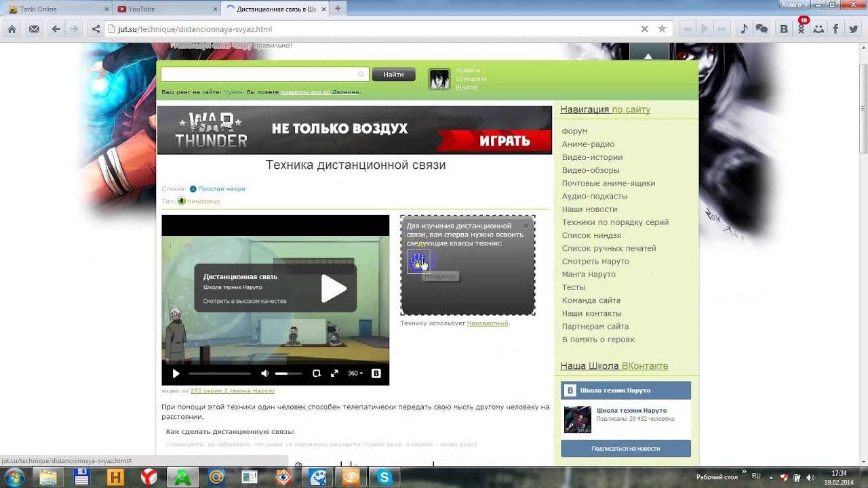
Task: Open the chat bubbles icon in toolbar
Action: pyautogui.click(x=762, y=29)
